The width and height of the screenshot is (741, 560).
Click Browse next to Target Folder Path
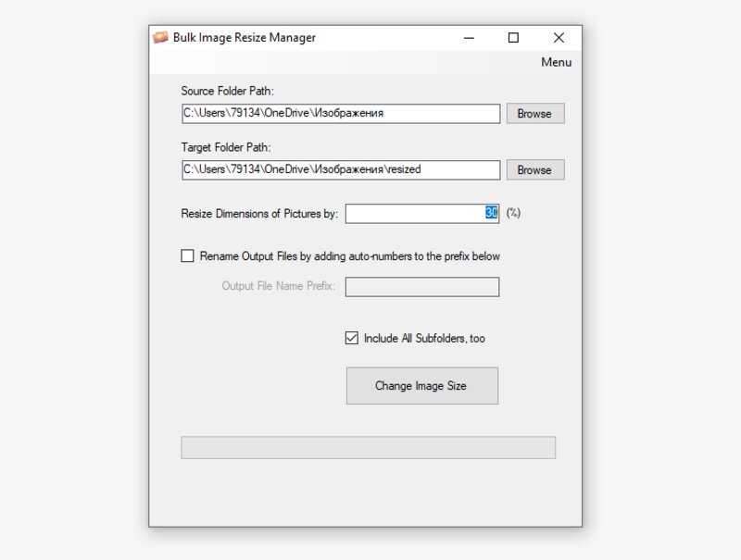coord(535,170)
